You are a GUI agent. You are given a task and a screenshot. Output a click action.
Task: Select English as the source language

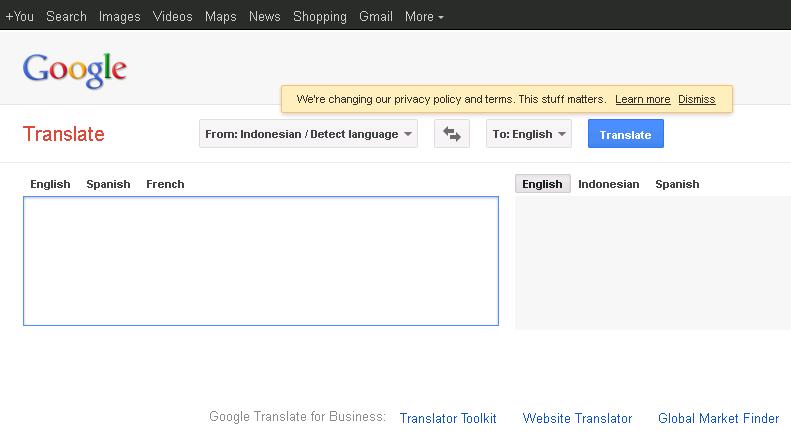[50, 184]
